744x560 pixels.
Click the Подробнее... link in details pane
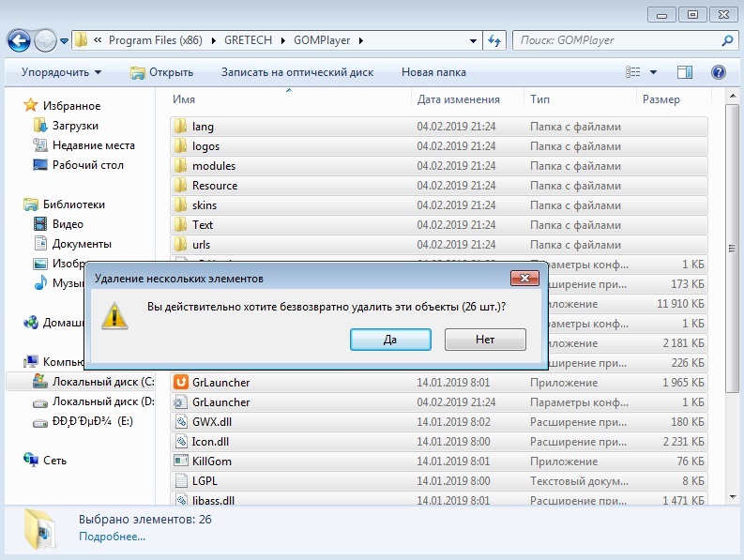point(112,537)
